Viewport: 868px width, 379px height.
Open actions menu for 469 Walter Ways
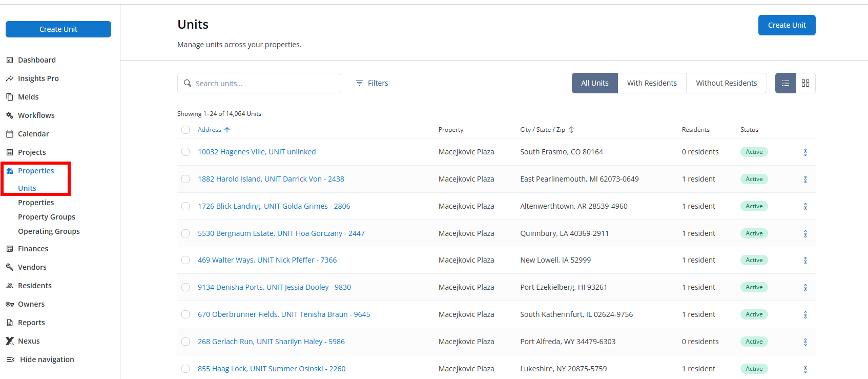(805, 261)
